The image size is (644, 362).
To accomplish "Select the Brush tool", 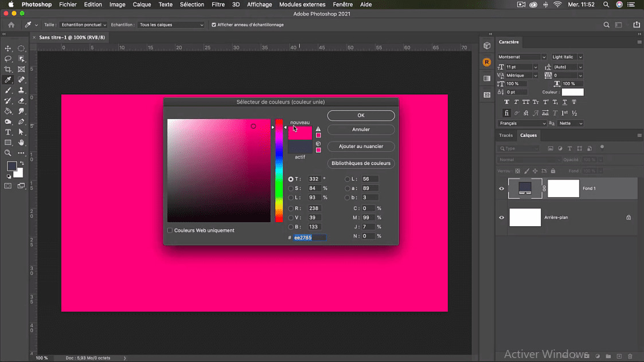I will pyautogui.click(x=8, y=91).
